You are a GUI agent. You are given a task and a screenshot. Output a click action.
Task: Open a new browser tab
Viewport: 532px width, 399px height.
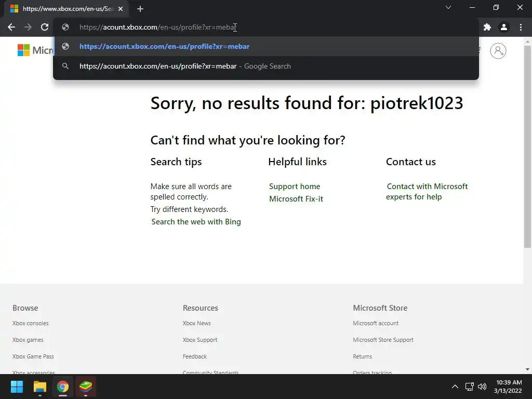pos(140,9)
